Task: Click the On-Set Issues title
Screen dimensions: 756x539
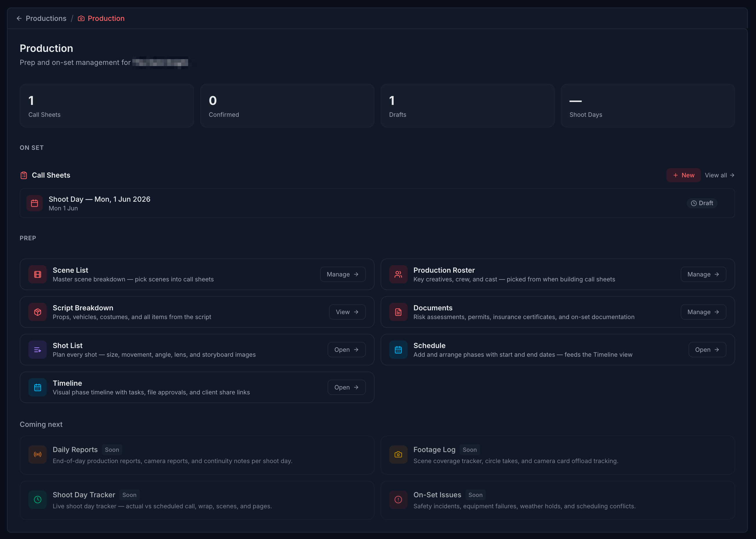Action: pos(437,495)
